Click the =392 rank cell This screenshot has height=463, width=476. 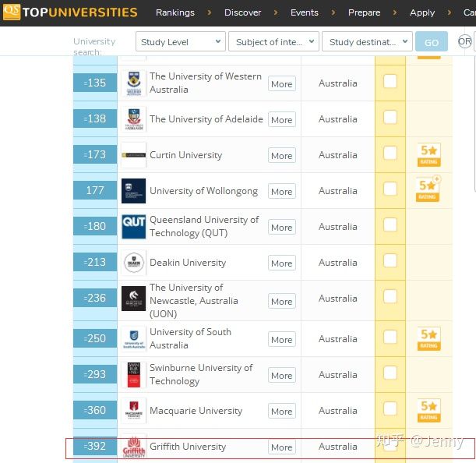click(95, 446)
